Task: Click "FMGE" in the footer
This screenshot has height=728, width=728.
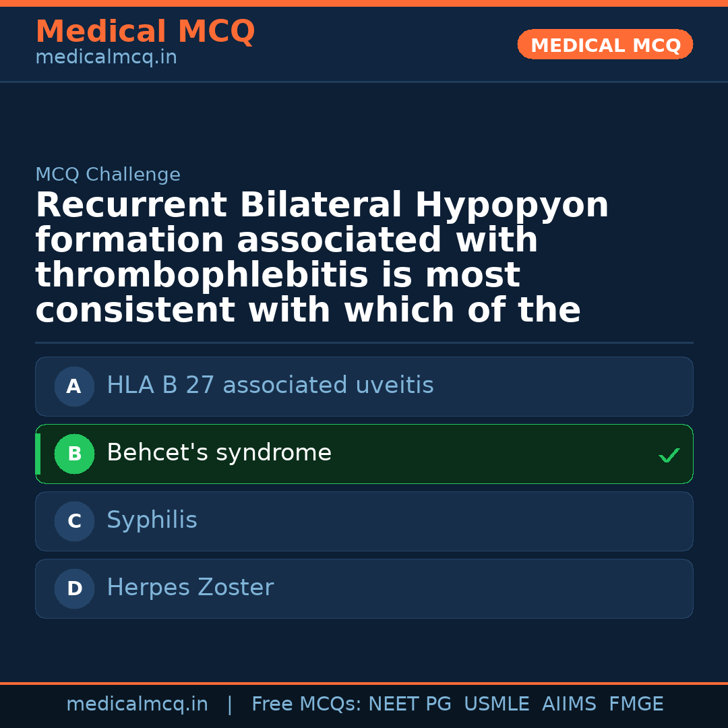Action: pyautogui.click(x=636, y=704)
